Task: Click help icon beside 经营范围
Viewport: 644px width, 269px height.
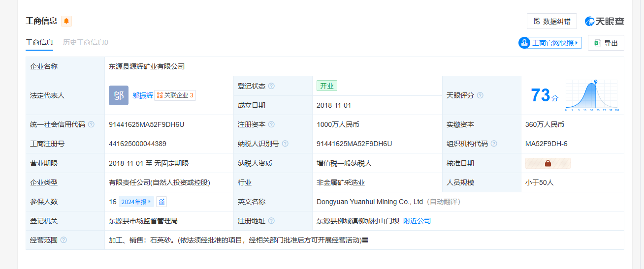Action: coord(64,240)
